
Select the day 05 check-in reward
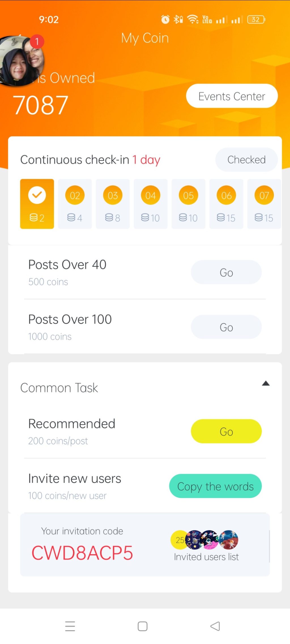point(188,204)
